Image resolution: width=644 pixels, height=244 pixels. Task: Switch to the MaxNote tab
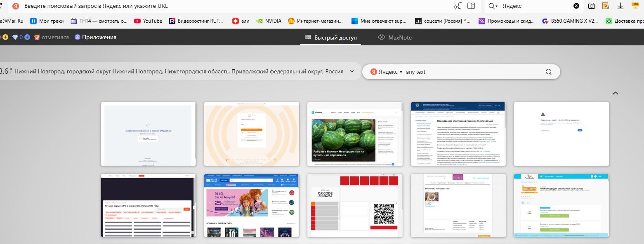[x=395, y=38]
